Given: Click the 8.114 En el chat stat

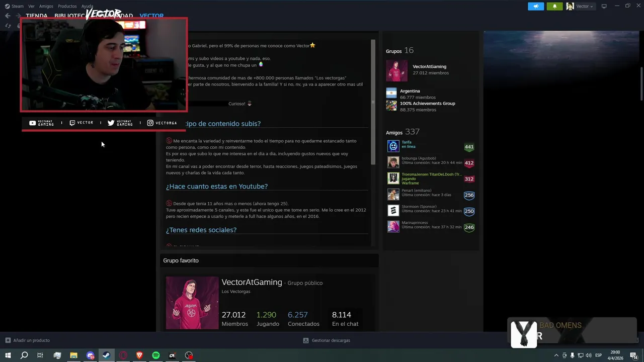Looking at the screenshot, I should click(x=345, y=319).
